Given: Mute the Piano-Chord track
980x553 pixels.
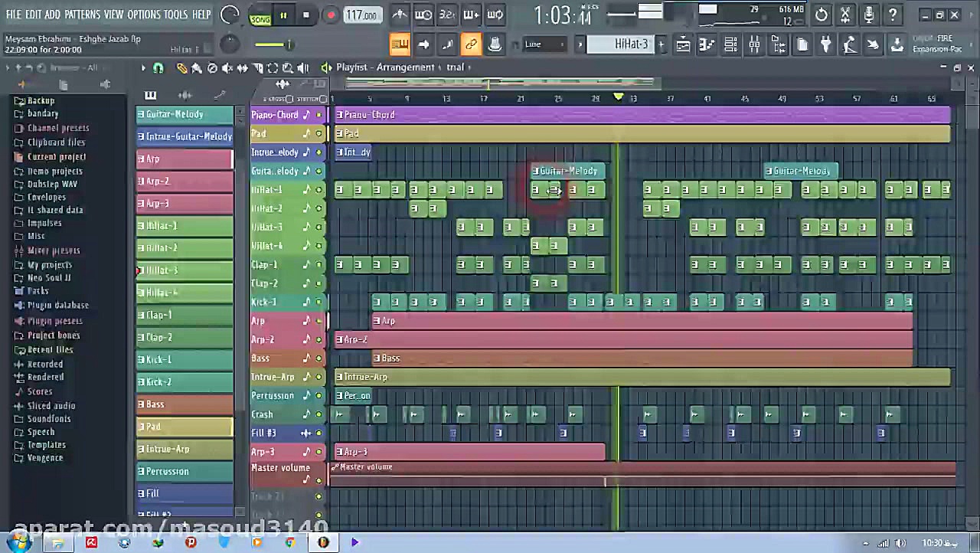Looking at the screenshot, I should tap(319, 115).
